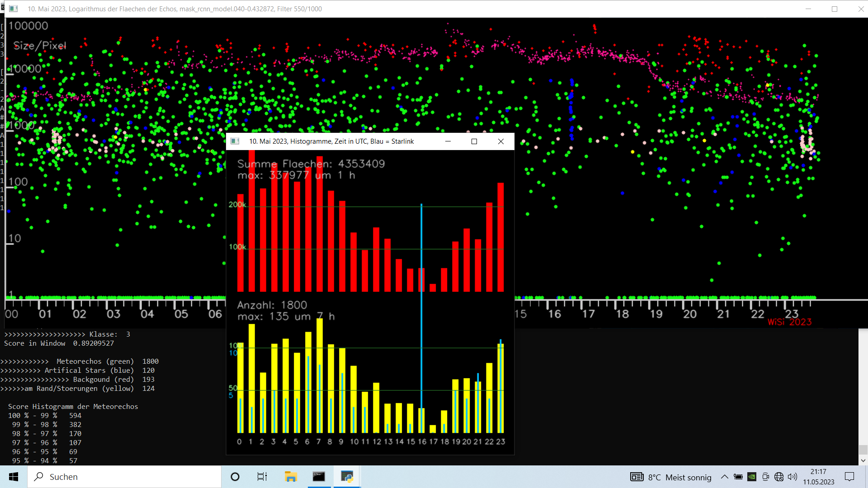Screen dimensions: 868x488
Task: Click the '200k' gridline label in histogram
Action: pos(237,205)
